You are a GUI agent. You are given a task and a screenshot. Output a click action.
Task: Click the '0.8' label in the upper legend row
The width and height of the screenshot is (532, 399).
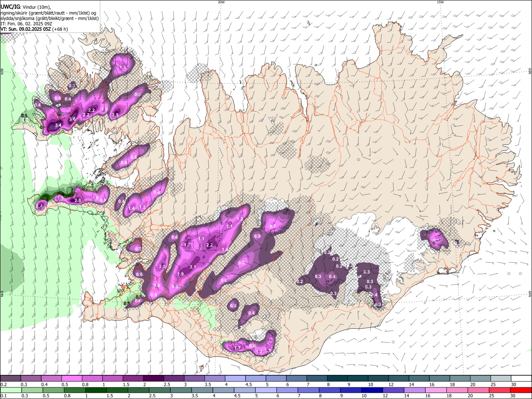click(x=85, y=384)
